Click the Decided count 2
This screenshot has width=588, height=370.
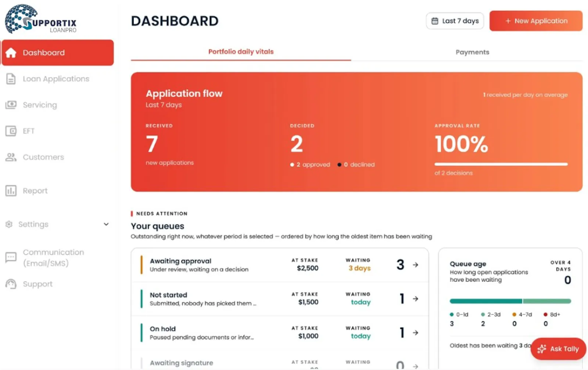pyautogui.click(x=297, y=144)
